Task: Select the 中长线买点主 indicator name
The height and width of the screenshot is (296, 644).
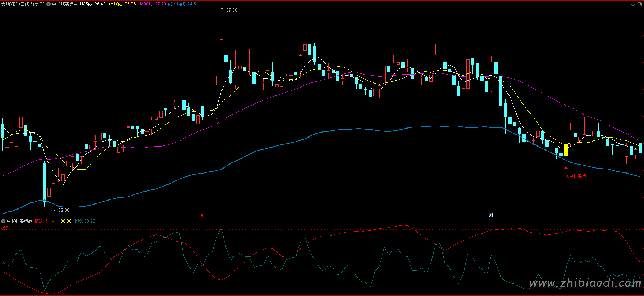Action: [x=65, y=4]
